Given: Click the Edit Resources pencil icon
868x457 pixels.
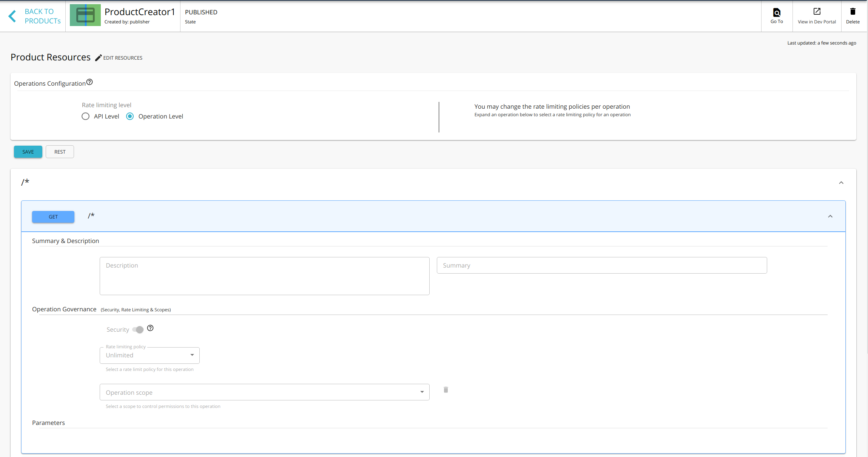Looking at the screenshot, I should (x=98, y=57).
